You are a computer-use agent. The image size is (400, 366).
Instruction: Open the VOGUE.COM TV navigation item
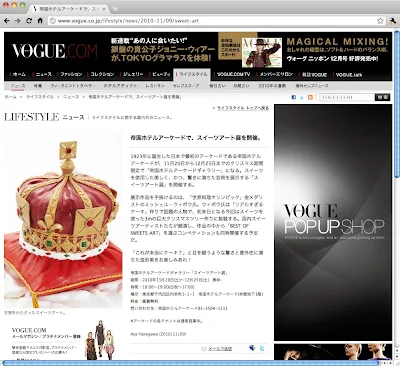coord(234,74)
